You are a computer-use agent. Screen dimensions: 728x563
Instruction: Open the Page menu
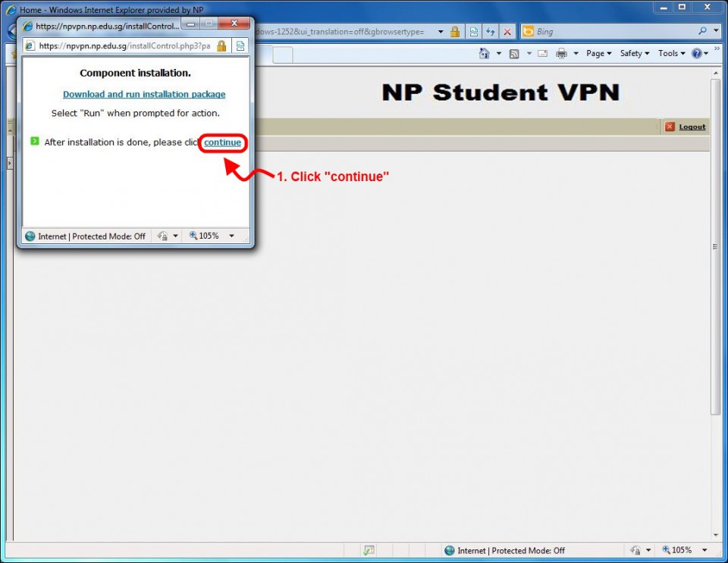click(x=598, y=53)
